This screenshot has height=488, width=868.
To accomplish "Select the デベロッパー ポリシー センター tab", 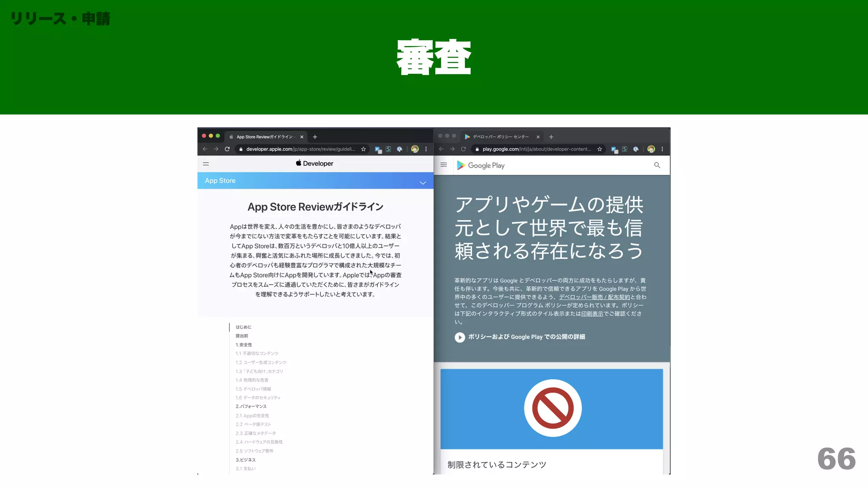I will (500, 137).
